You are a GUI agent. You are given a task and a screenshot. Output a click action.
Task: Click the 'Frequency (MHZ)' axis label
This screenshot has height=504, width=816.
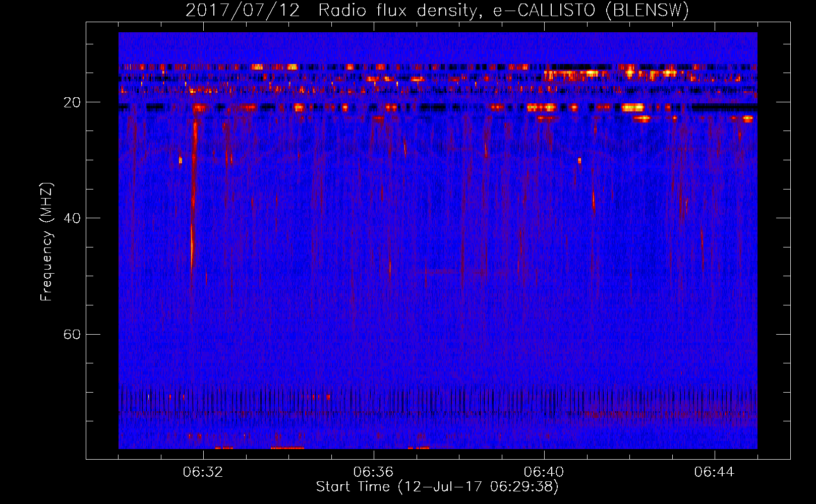(46, 242)
